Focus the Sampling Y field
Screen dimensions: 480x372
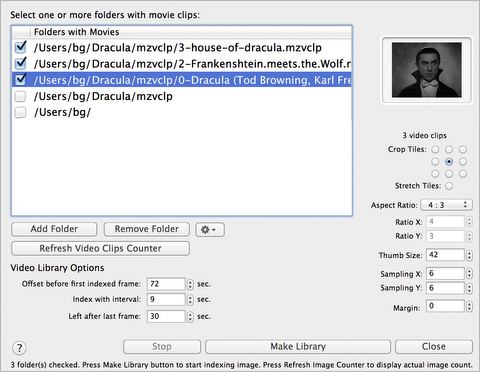point(445,288)
